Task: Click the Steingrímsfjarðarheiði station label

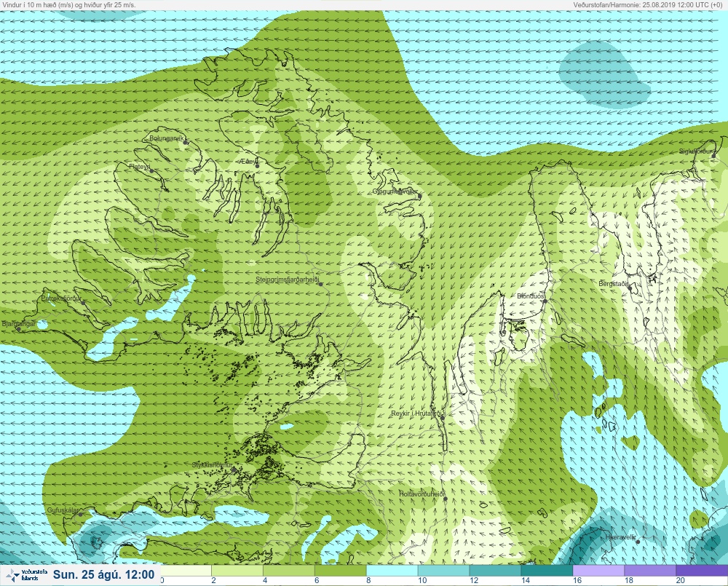Action: coord(288,280)
